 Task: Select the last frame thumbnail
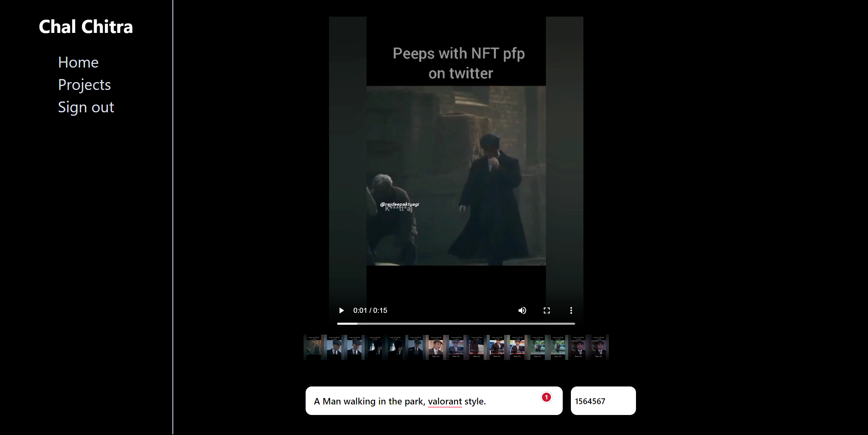598,347
